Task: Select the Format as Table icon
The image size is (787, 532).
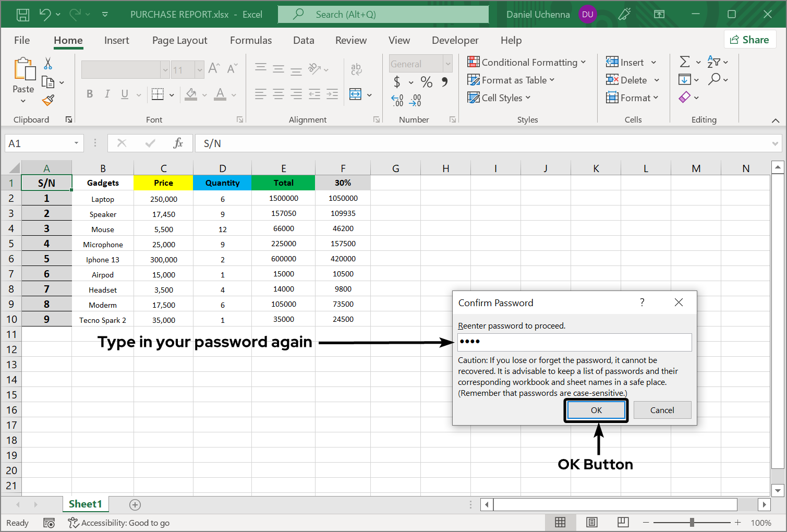Action: pyautogui.click(x=474, y=80)
